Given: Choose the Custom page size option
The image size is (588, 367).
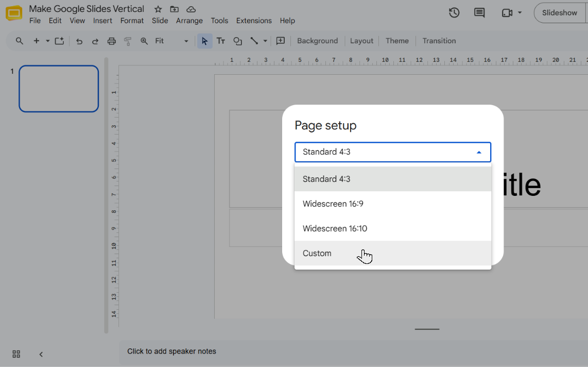Looking at the screenshot, I should (x=393, y=253).
